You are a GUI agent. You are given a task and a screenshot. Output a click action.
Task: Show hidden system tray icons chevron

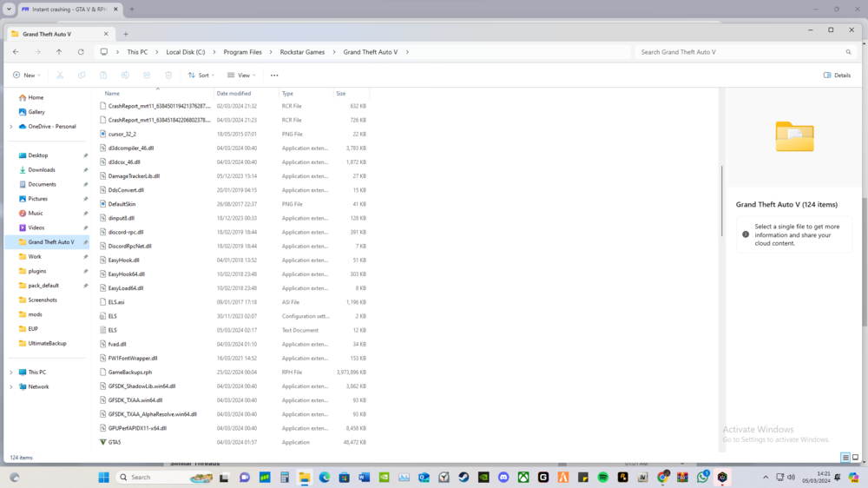pyautogui.click(x=766, y=477)
